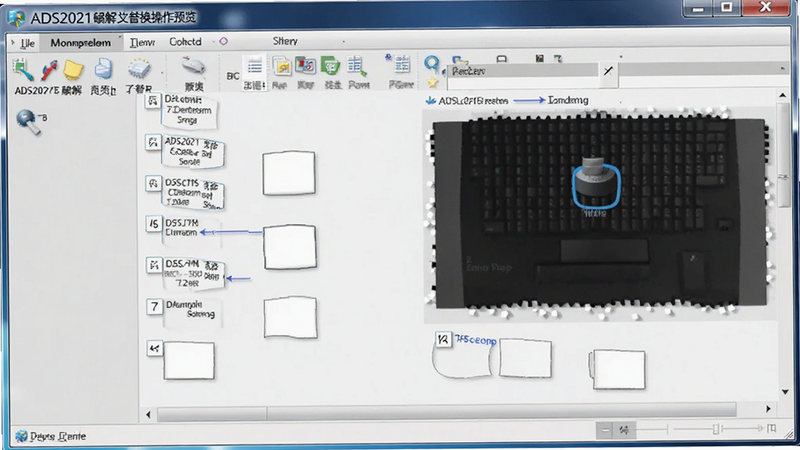Click the Reckav search input field
800x450 pixels.
[x=522, y=71]
